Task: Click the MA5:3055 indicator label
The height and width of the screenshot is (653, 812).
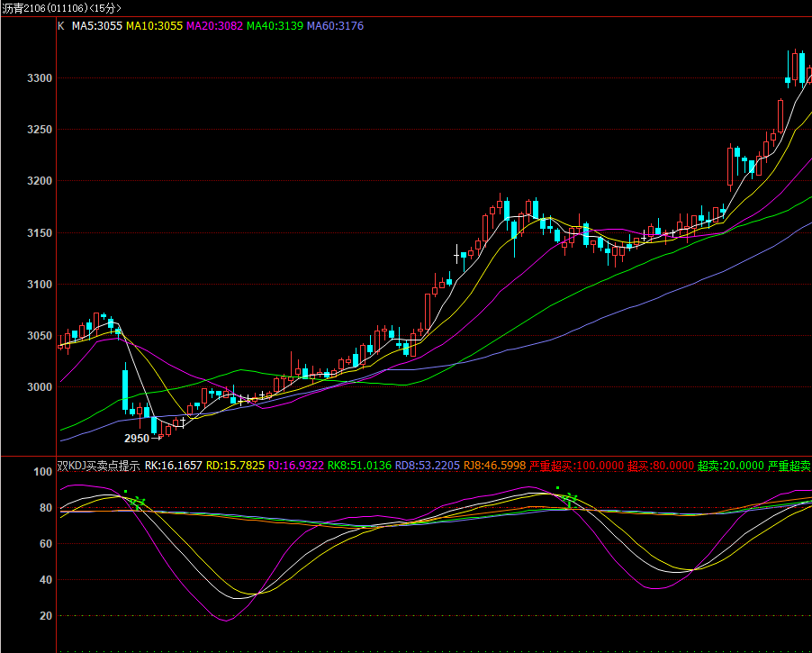Action: pos(97,26)
